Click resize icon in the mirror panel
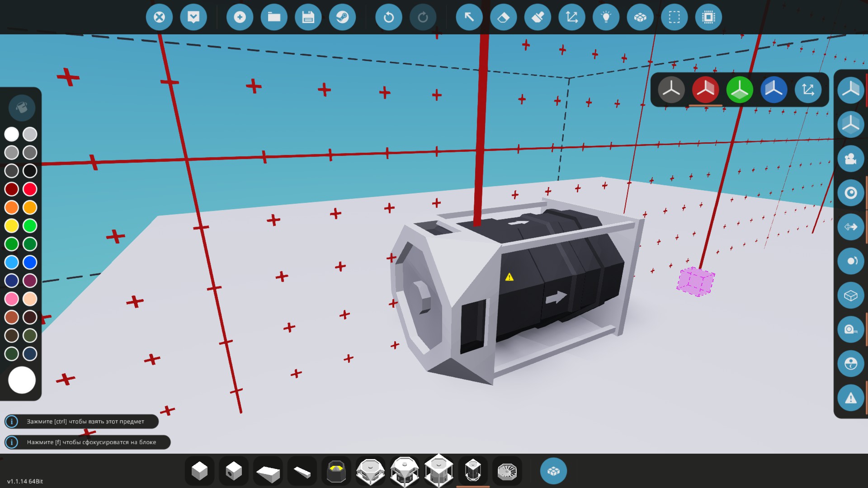Image resolution: width=868 pixels, height=488 pixels. click(808, 89)
